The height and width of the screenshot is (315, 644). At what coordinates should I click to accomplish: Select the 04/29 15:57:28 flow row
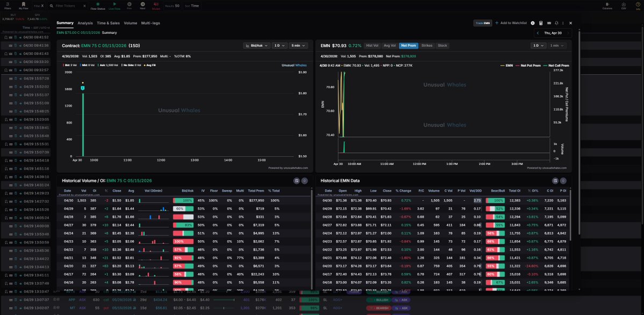coord(26,78)
